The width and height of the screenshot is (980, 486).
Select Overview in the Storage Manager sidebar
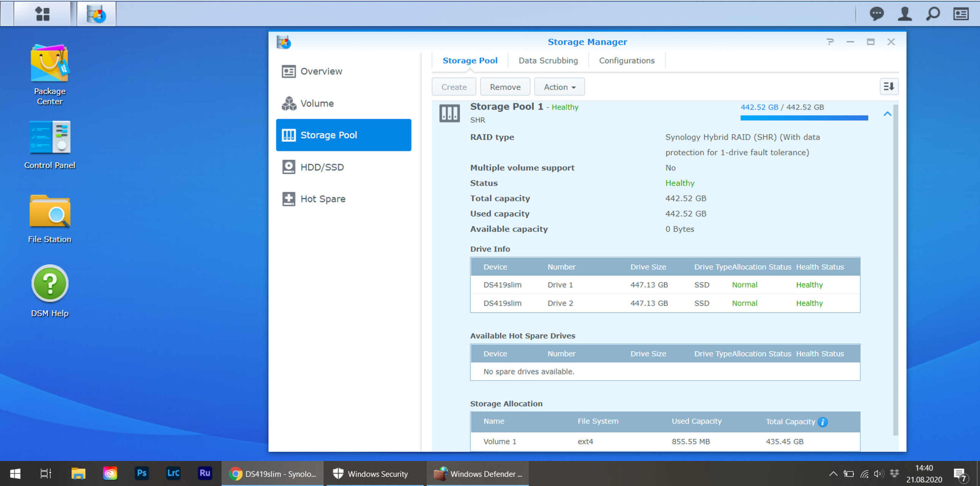(343, 71)
